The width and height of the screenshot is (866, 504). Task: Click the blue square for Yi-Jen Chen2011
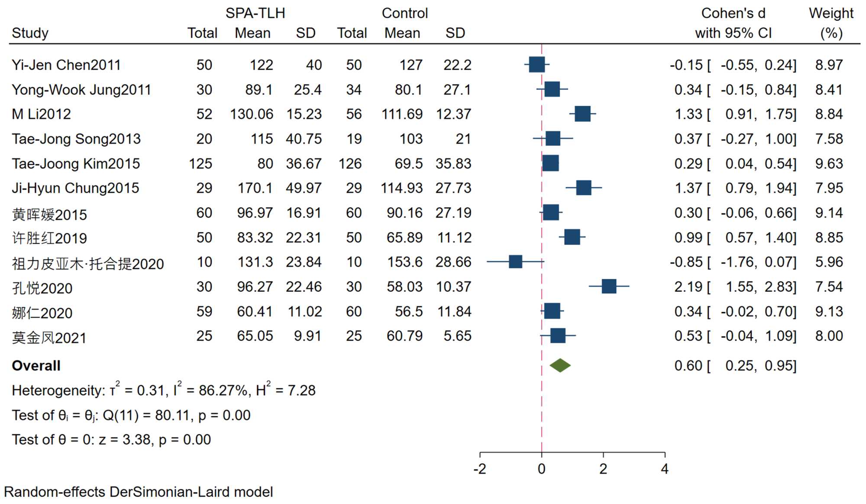(537, 65)
